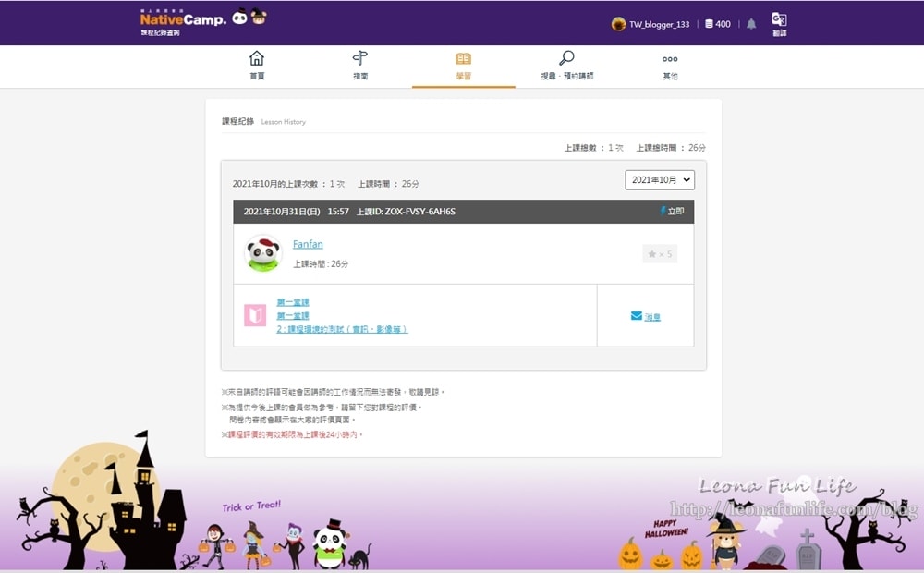The width and height of the screenshot is (924, 573).
Task: Expand the 2021年10月 month dropdown
Action: pyautogui.click(x=660, y=180)
